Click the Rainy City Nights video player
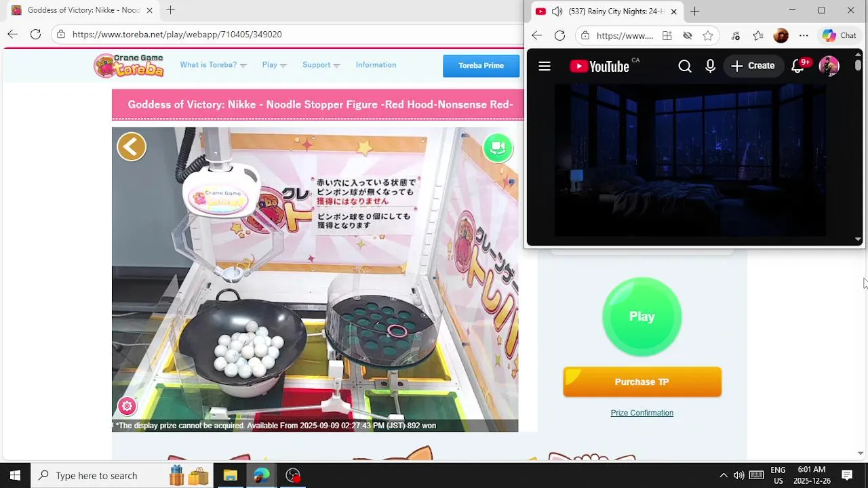The width and height of the screenshot is (868, 488). pos(690,160)
